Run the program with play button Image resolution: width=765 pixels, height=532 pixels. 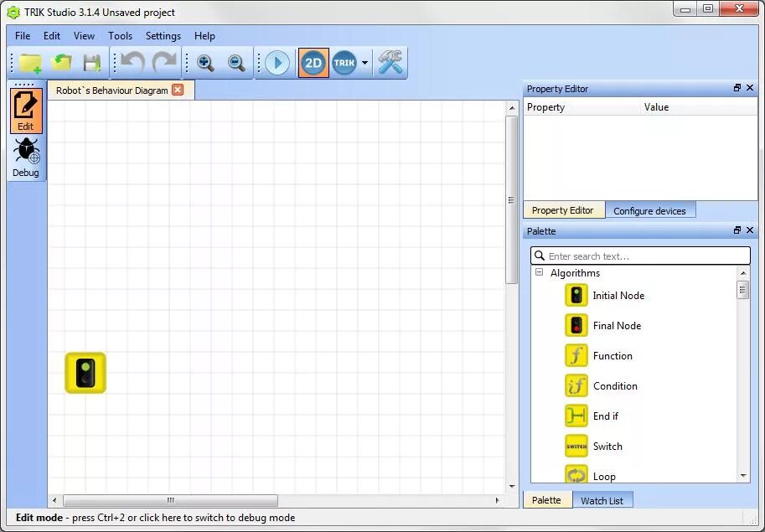[277, 63]
